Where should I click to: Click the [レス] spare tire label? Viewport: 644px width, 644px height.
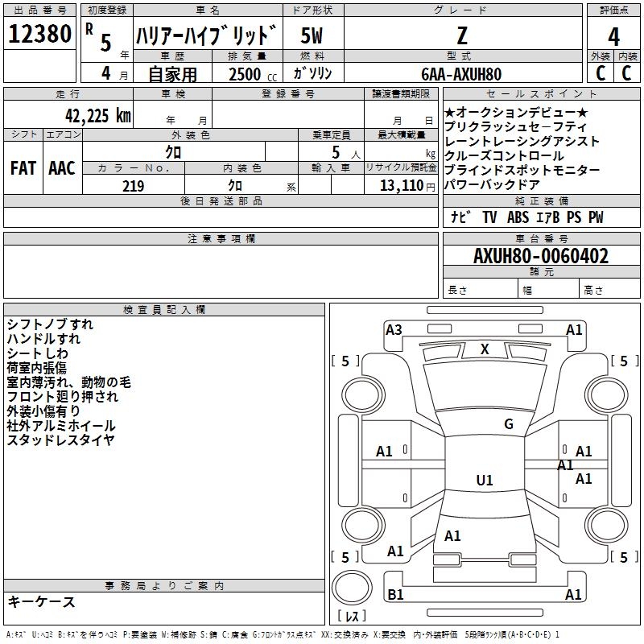click(x=352, y=616)
